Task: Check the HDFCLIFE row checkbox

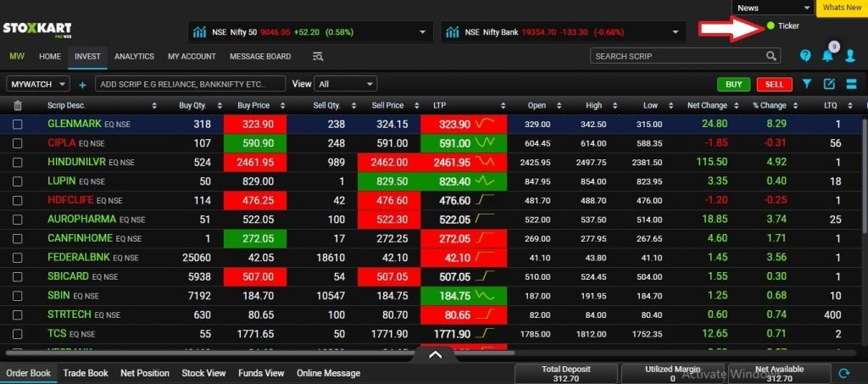Action: click(x=18, y=201)
